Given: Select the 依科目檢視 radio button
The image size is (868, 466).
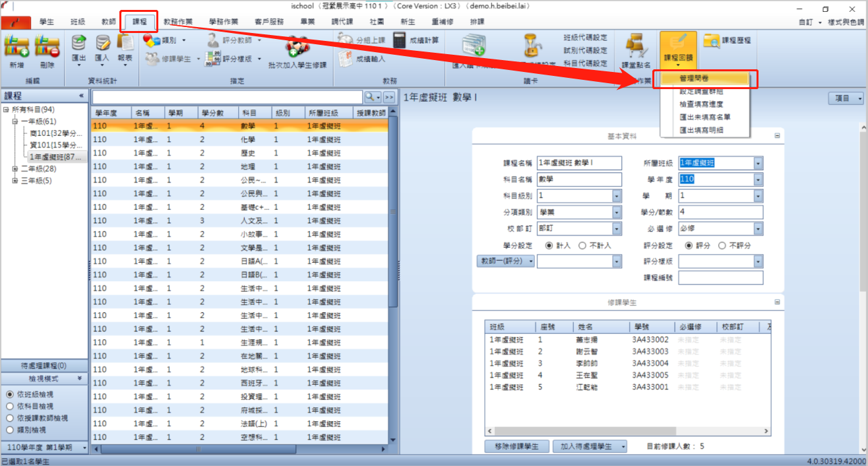Looking at the screenshot, I should click(9, 407).
